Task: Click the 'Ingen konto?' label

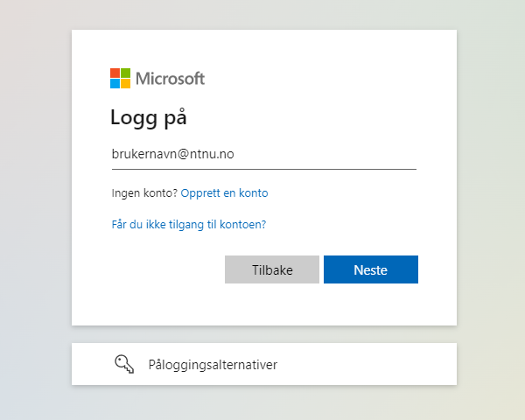Action: 144,192
